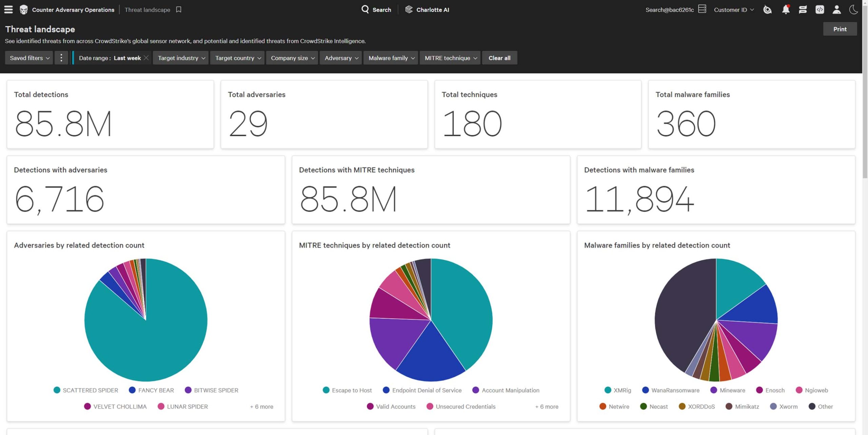
Task: Toggle VELVET CHOLLIMA legend entry
Action: coord(115,406)
